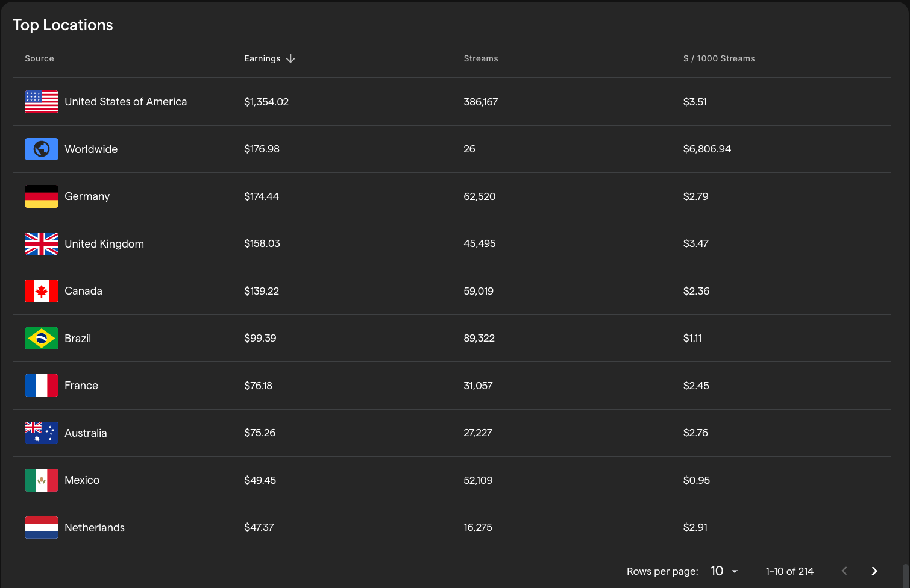Click the 27,227 streams value
Image resolution: width=910 pixels, height=588 pixels.
tap(478, 433)
